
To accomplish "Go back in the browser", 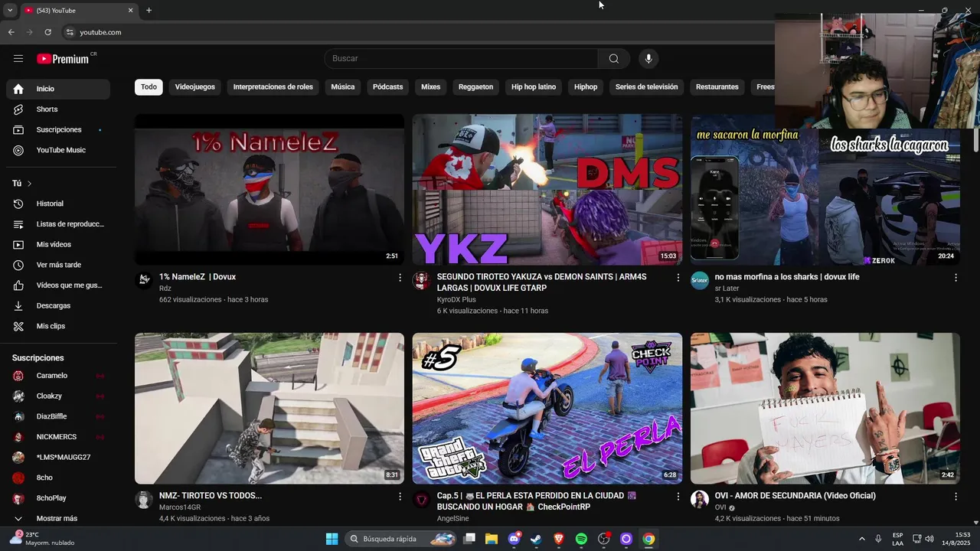I will click(11, 32).
